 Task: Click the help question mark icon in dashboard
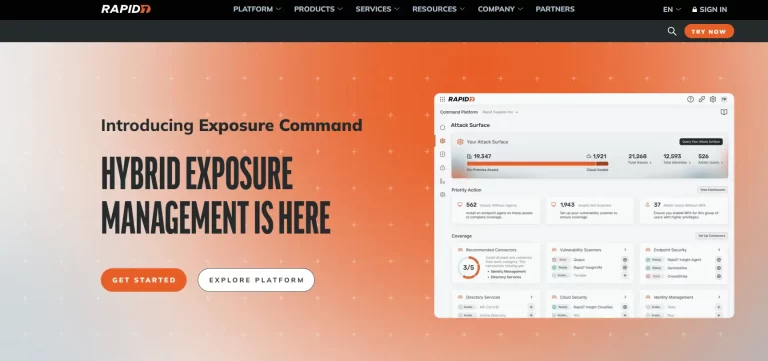point(690,99)
